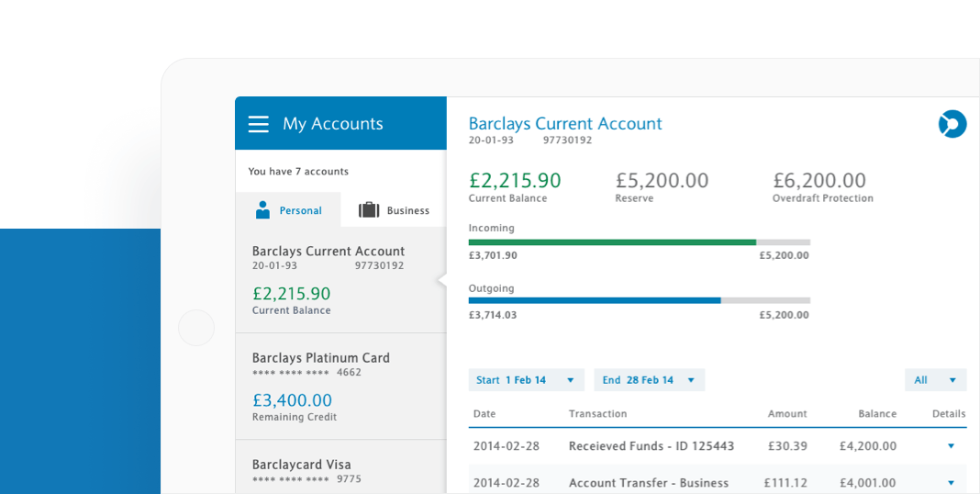Open the Start 1 Feb 14 dropdown
980x494 pixels.
[527, 380]
